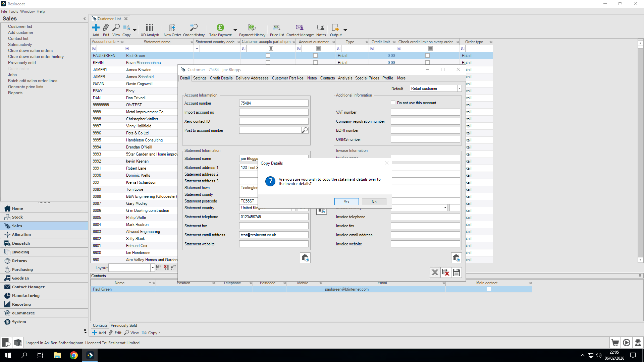
Task: Open the Layout combo box dropdown
Action: pos(152,268)
